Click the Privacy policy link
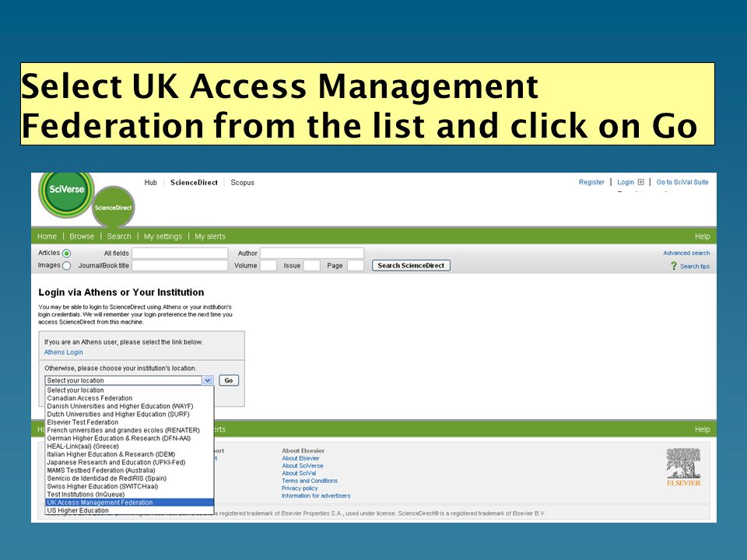Screen dimensions: 747x560 coord(299,488)
